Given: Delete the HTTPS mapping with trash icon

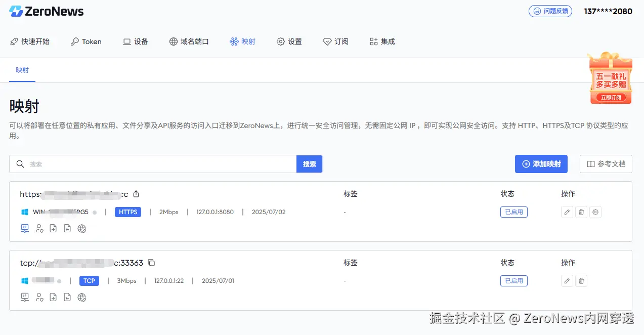Looking at the screenshot, I should (x=581, y=212).
